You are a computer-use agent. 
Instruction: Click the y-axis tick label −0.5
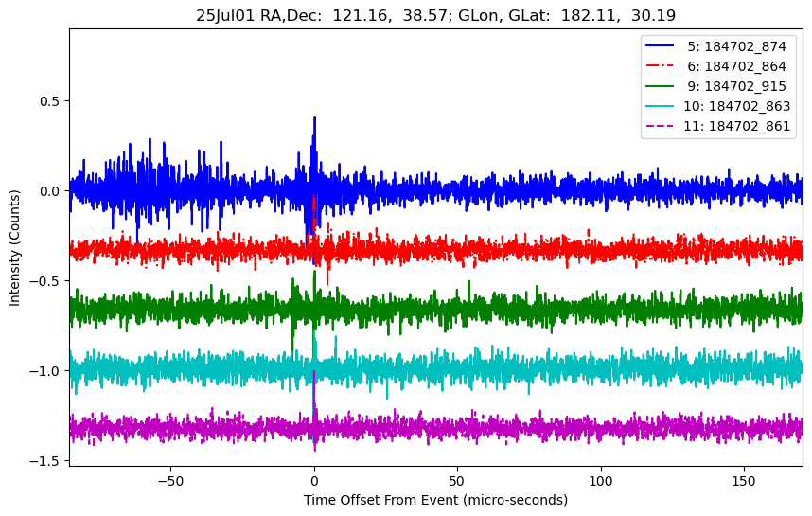pos(45,281)
